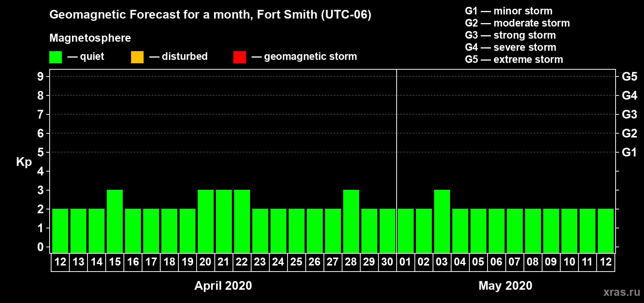Click the G5 storm level axis label
This screenshot has height=303, width=644.
click(x=629, y=77)
